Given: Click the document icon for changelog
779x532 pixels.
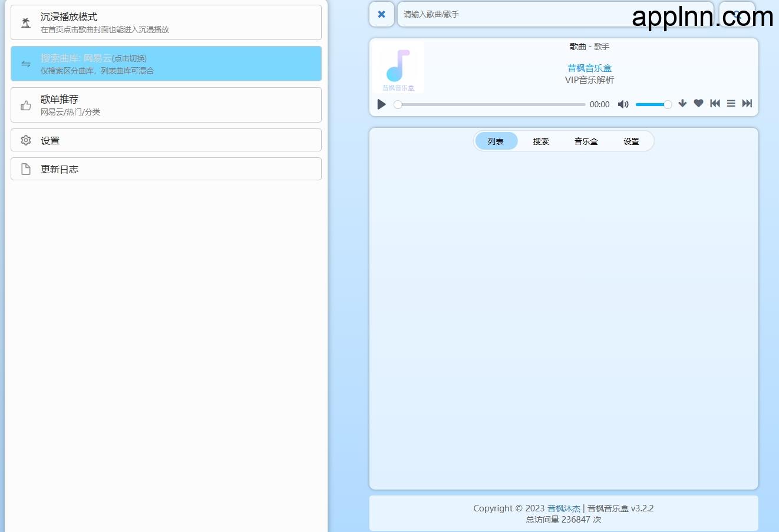Looking at the screenshot, I should [x=26, y=169].
